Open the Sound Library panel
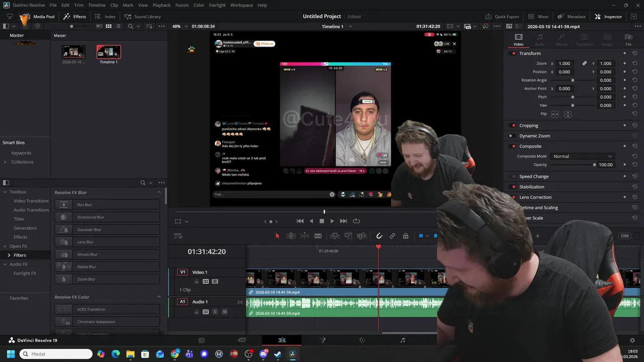 [x=142, y=17]
